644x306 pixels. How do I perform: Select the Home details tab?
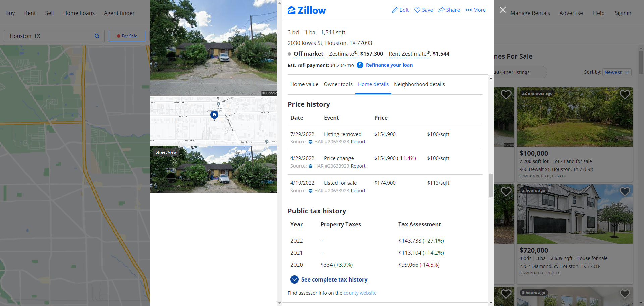[x=373, y=84]
